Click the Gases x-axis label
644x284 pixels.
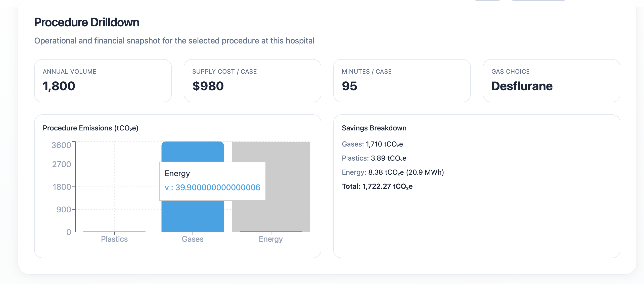click(193, 239)
